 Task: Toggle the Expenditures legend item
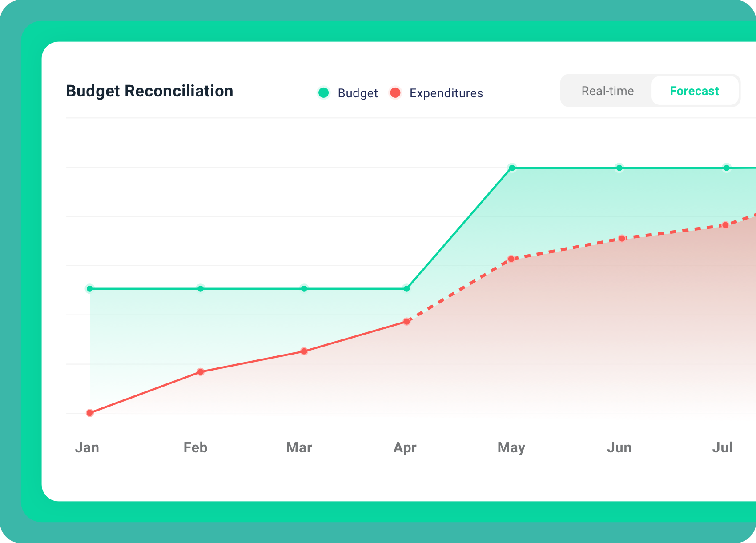click(436, 93)
